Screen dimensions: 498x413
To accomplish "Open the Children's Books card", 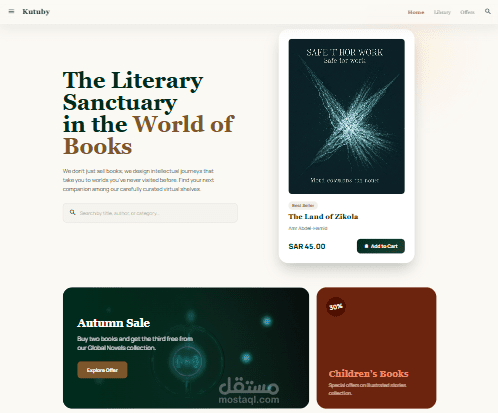I will coord(376,348).
